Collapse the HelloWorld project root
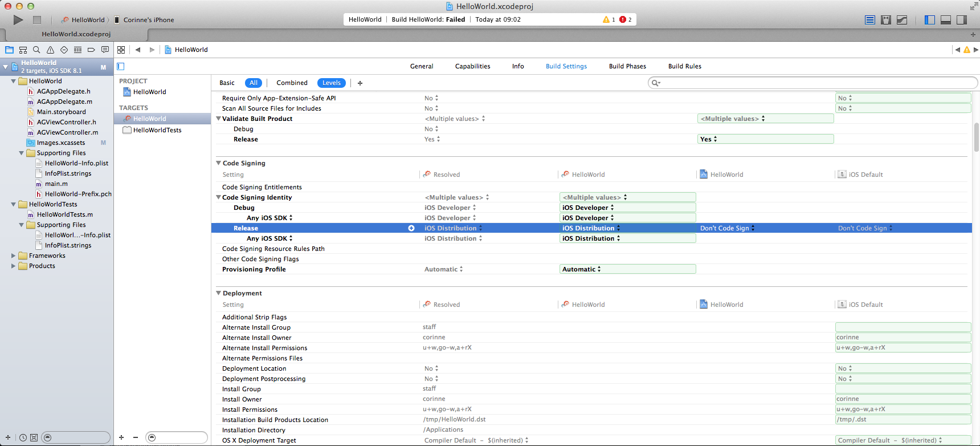980x446 pixels. [x=6, y=67]
